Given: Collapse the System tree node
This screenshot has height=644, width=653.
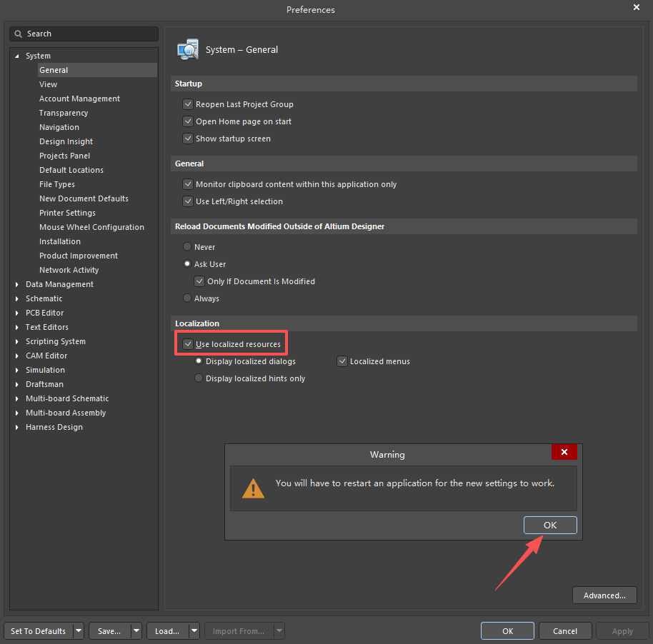Looking at the screenshot, I should (x=18, y=56).
